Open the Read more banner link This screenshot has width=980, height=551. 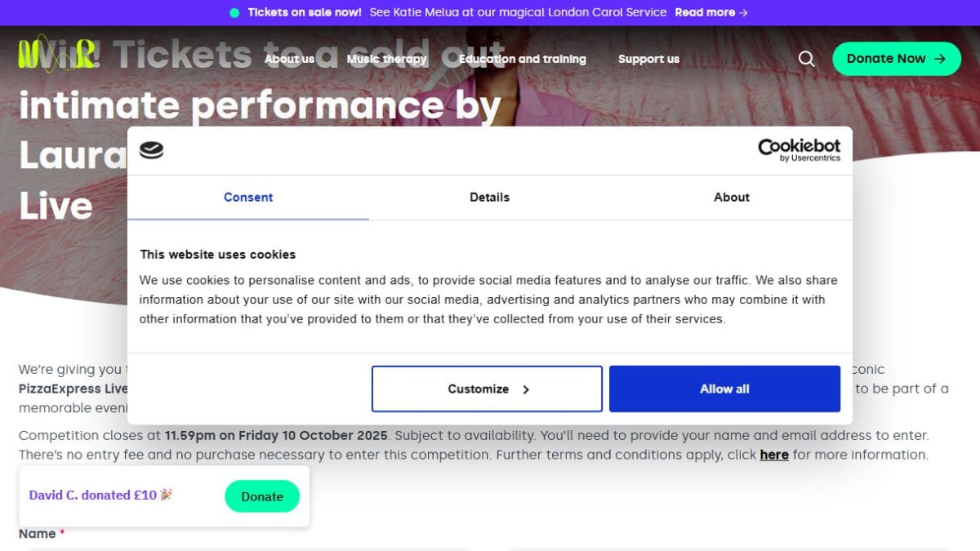(711, 12)
